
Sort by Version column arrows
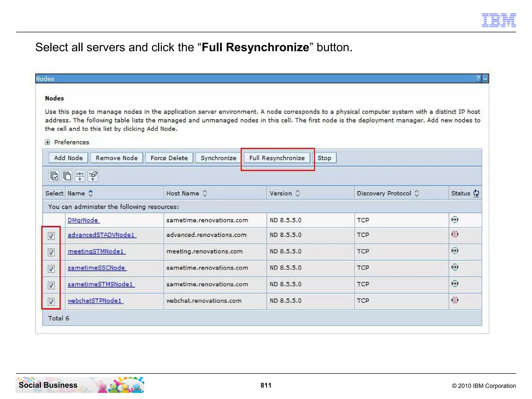pyautogui.click(x=298, y=193)
